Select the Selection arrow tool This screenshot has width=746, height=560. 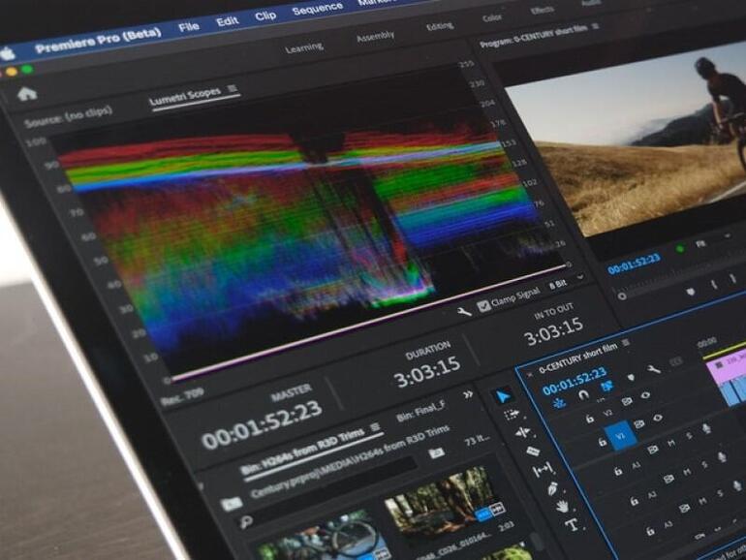click(x=503, y=396)
